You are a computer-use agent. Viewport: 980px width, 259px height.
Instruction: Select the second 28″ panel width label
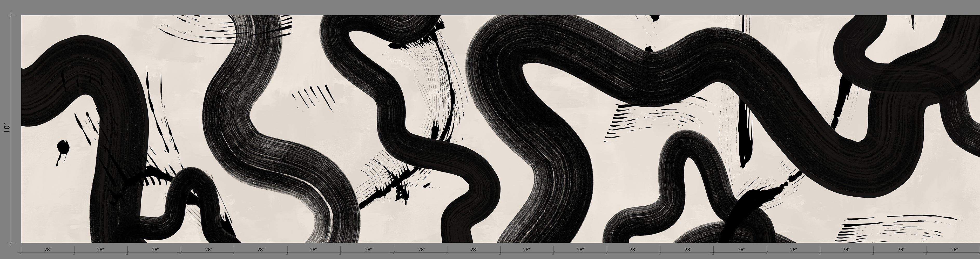[101, 250]
